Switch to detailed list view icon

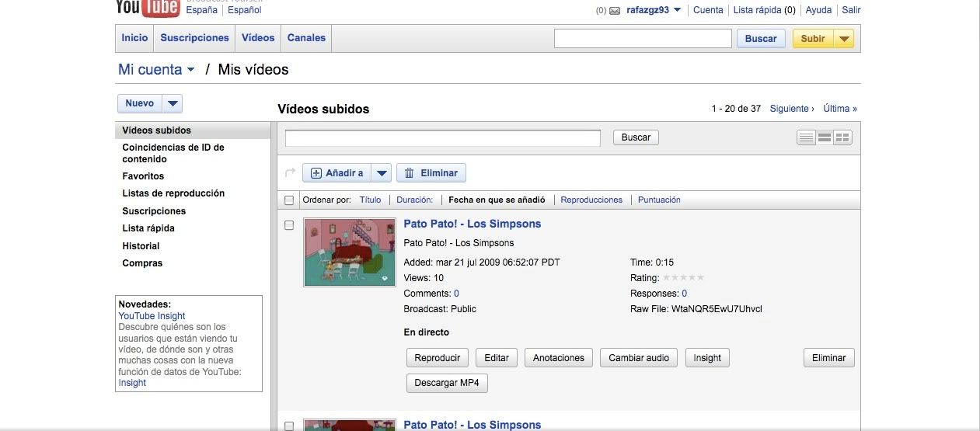825,137
